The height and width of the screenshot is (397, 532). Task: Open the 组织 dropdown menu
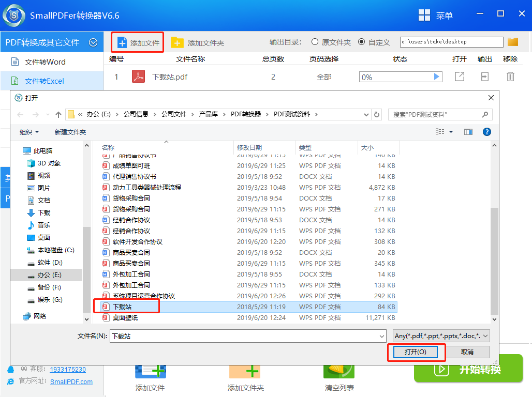coord(29,132)
